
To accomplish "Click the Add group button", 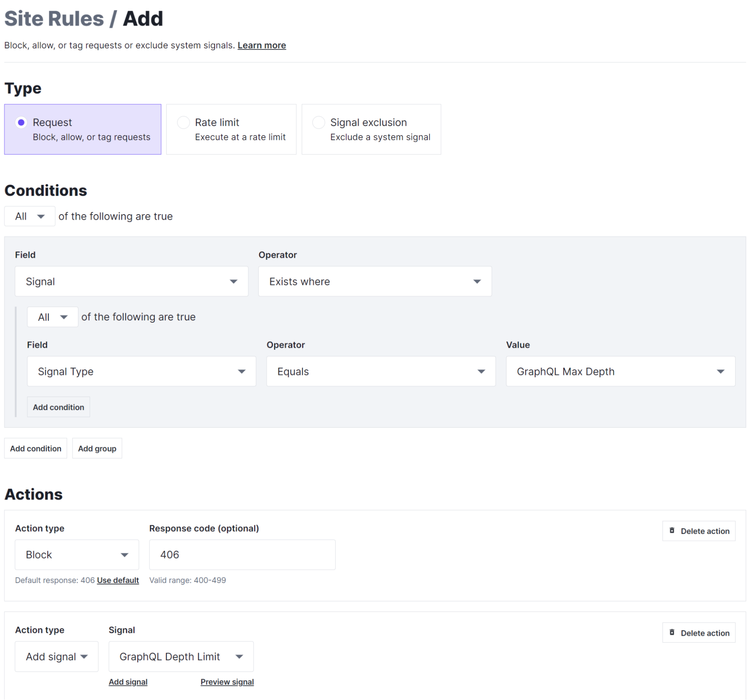I will (x=97, y=448).
